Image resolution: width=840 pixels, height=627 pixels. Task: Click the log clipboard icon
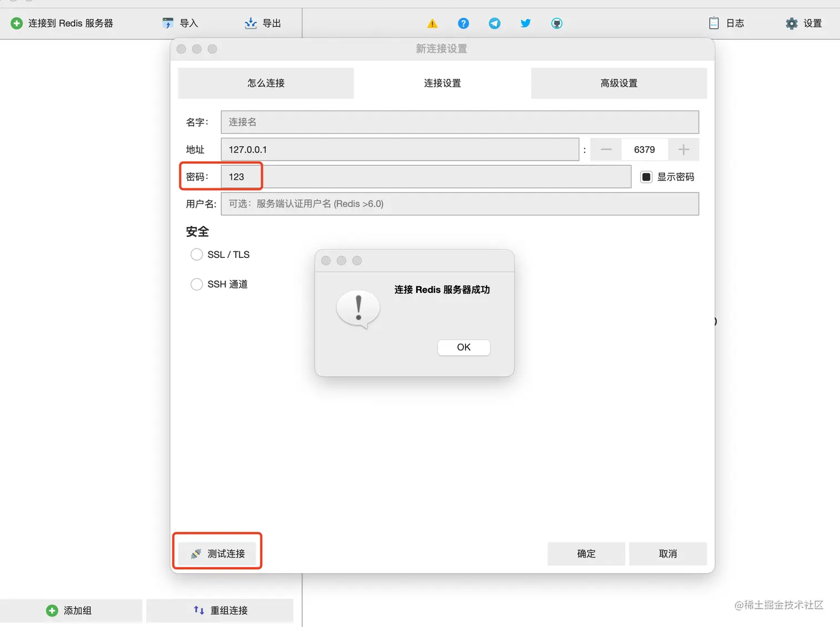pos(714,23)
